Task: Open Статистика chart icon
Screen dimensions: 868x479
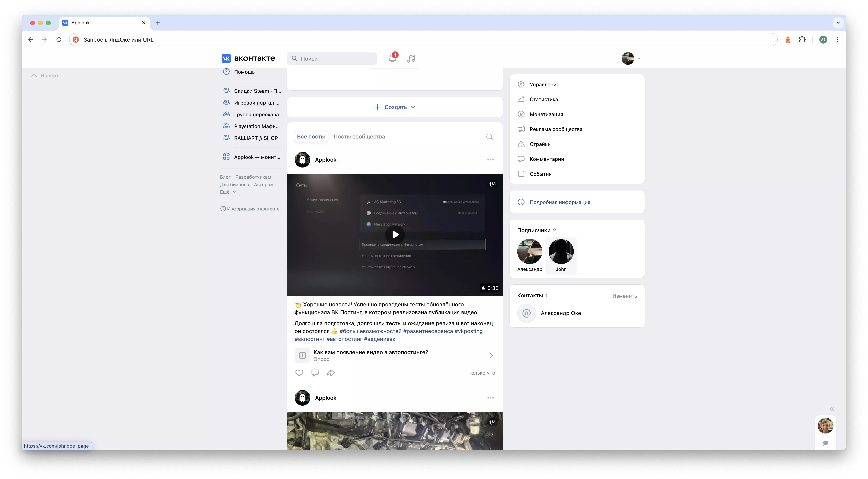Action: point(521,99)
